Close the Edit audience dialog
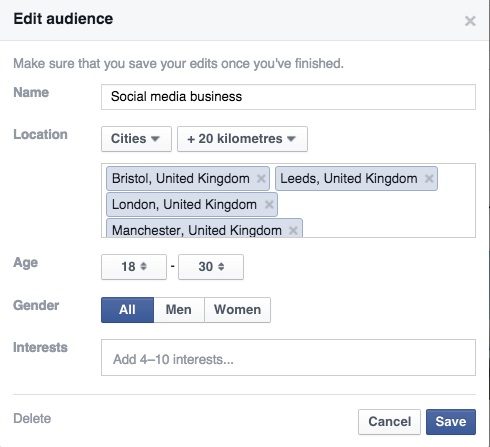490x447 pixels. (470, 21)
